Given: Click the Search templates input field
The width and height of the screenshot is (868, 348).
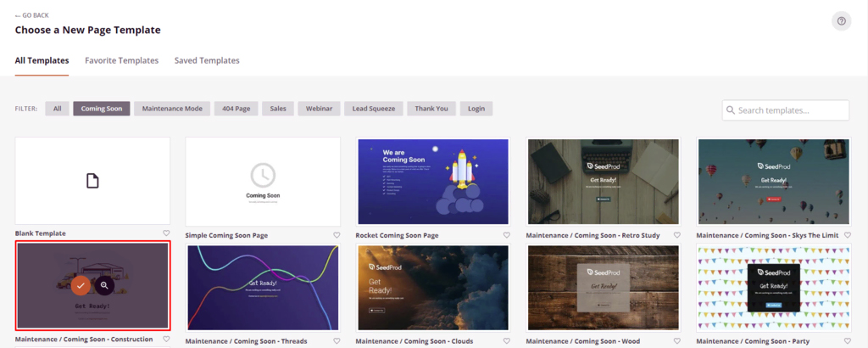Looking at the screenshot, I should [x=786, y=110].
